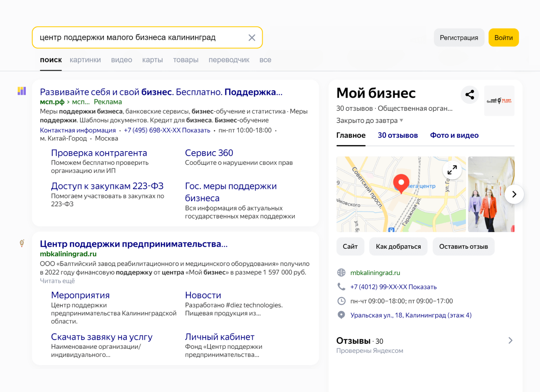Focus the search input field
The image size is (540, 392).
[x=139, y=38]
